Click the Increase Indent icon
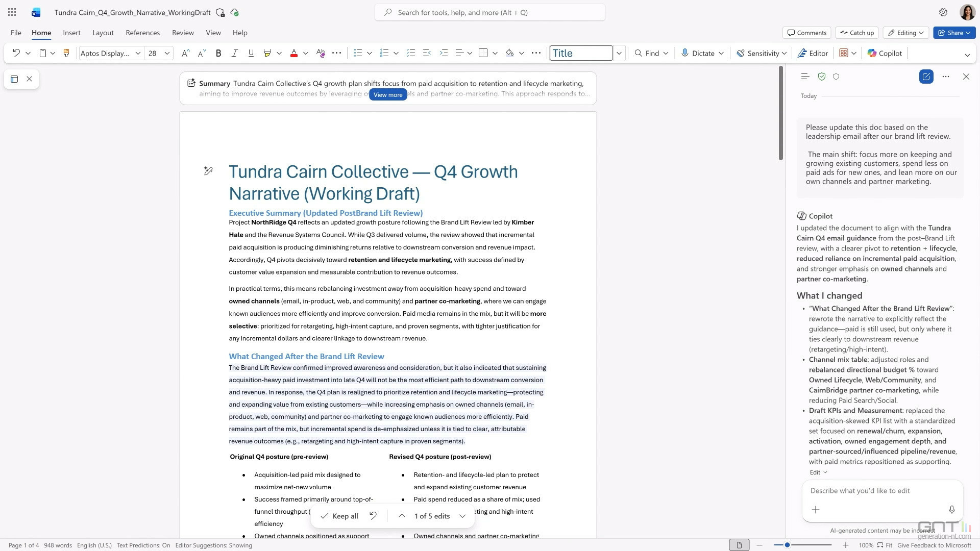 (444, 53)
